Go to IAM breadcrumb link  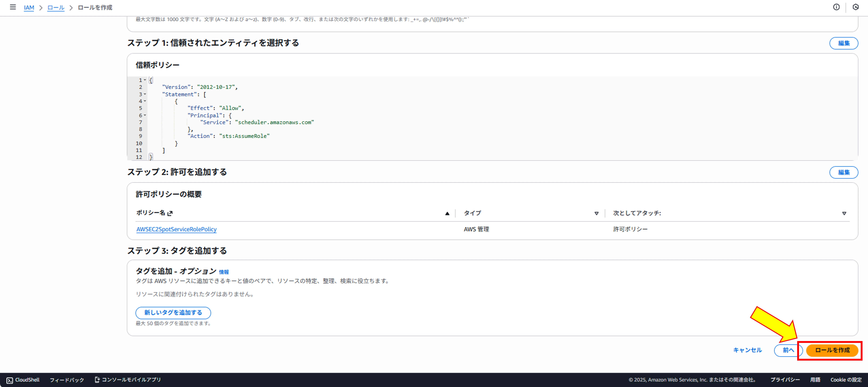pyautogui.click(x=29, y=7)
